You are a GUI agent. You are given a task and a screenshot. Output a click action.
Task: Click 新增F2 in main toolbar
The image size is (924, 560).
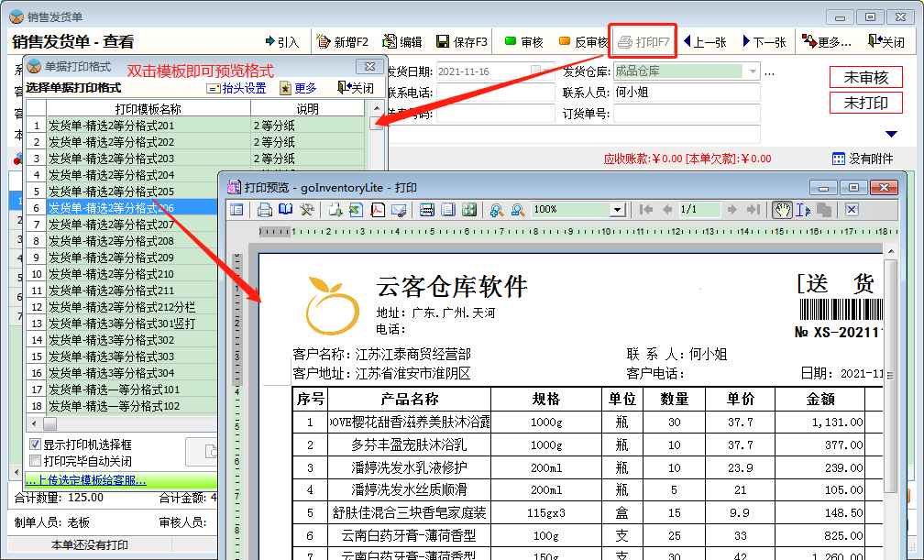tap(343, 42)
